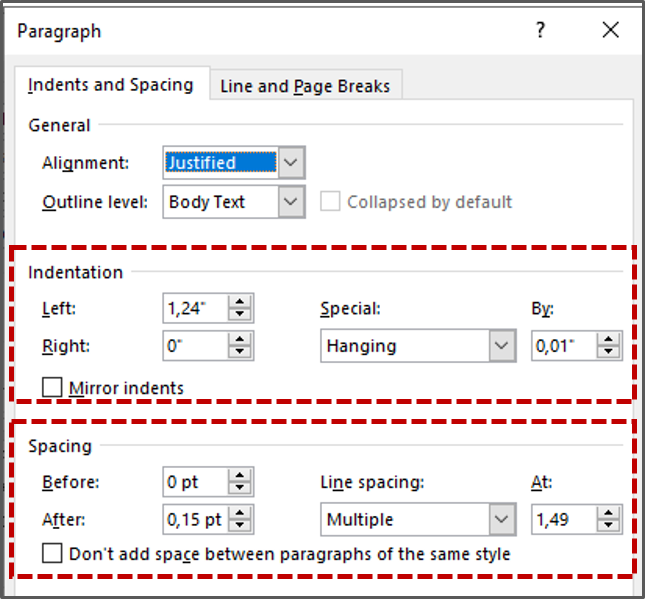645x599 pixels.
Task: Decrease the Right indent with down arrow
Action: [239, 353]
